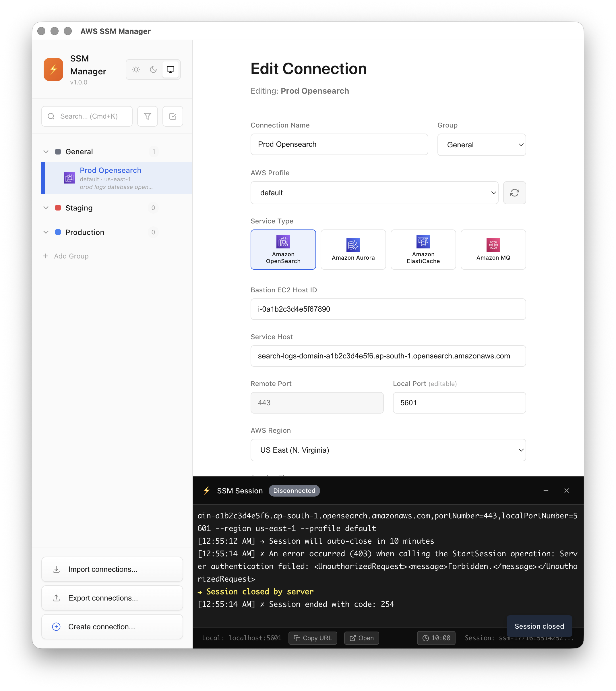
Task: Enable dark theme mode
Action: (x=153, y=70)
